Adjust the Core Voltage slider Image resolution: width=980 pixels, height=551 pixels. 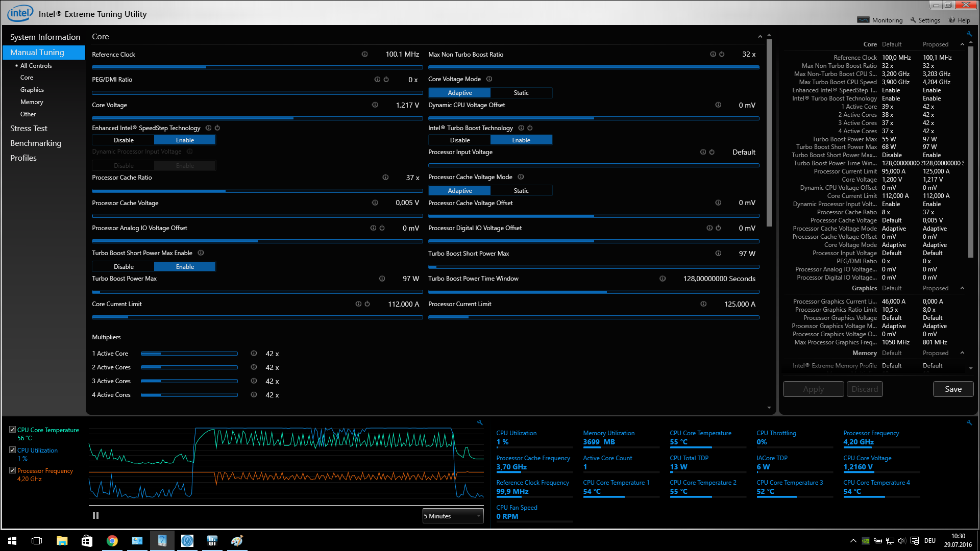point(257,118)
